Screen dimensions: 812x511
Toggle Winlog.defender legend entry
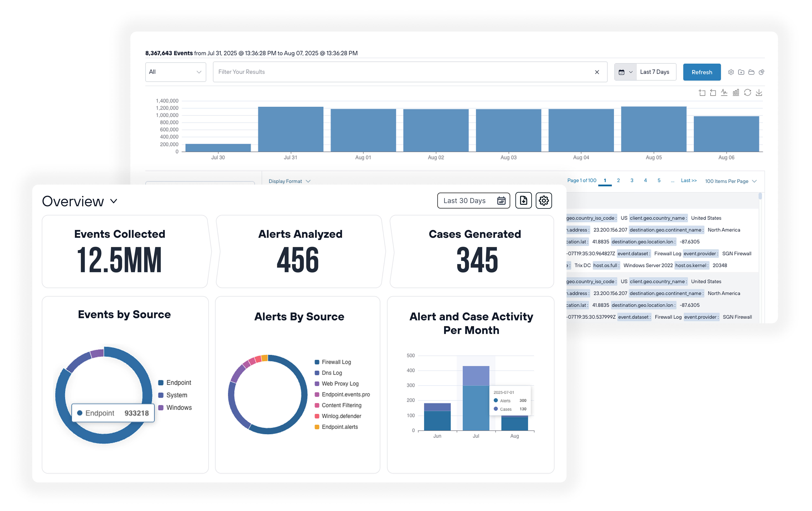pyautogui.click(x=338, y=416)
